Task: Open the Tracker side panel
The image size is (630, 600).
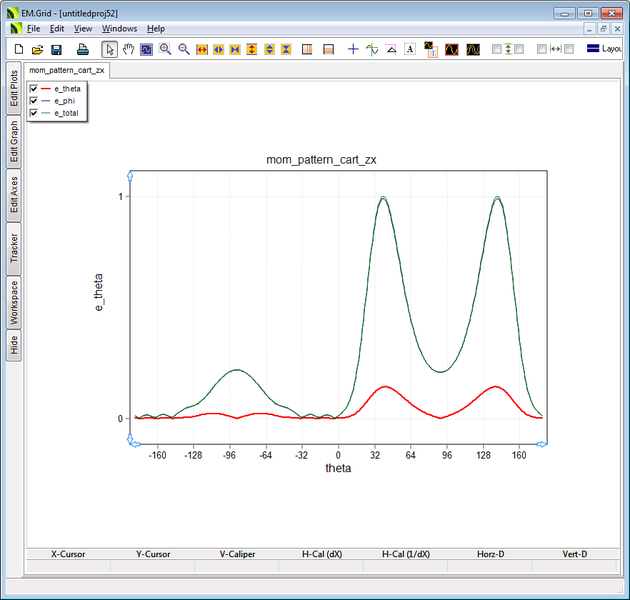Action: coord(14,248)
